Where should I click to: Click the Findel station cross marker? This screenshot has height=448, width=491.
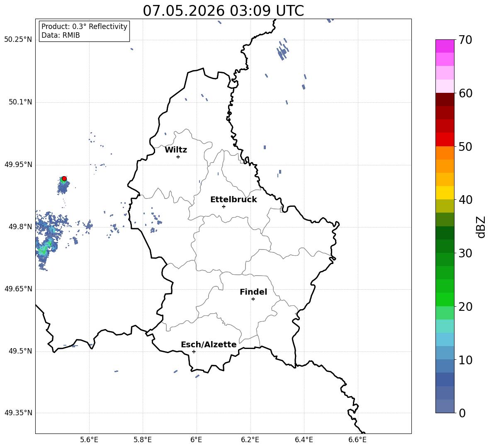coord(253,299)
